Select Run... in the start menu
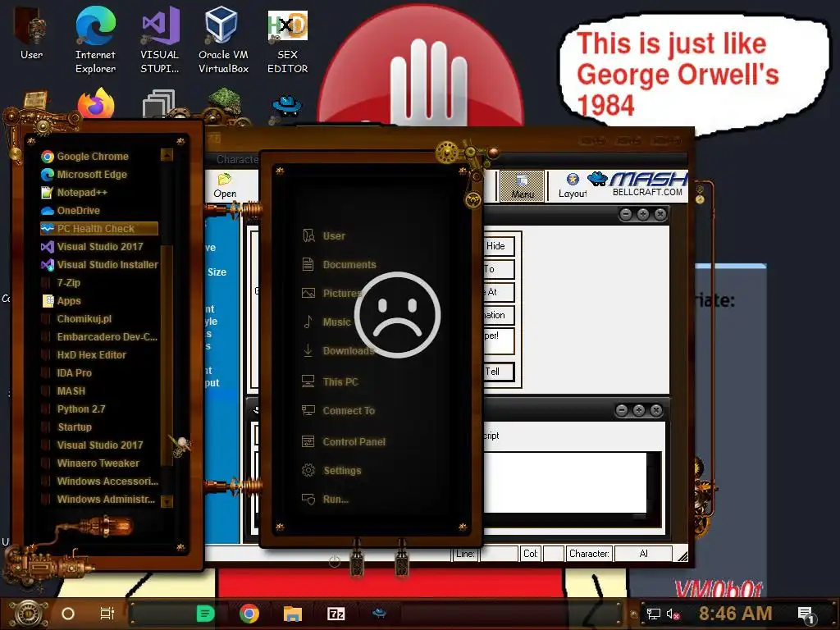 325,500
